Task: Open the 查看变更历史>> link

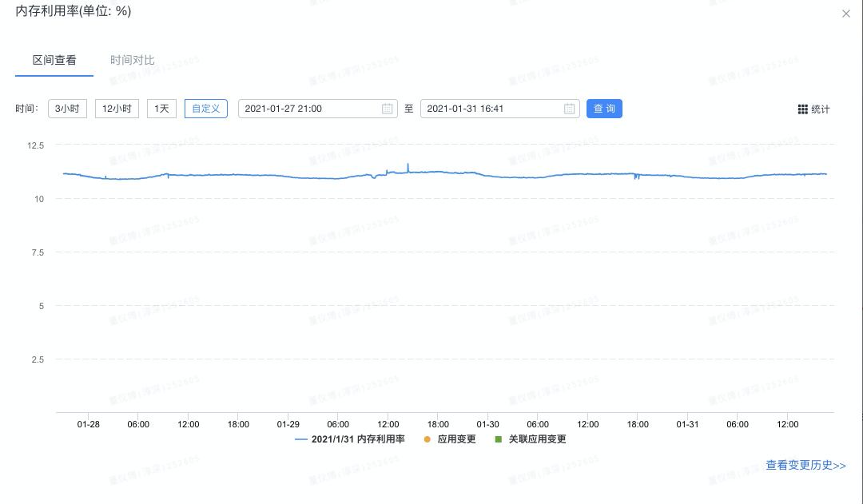Action: tap(805, 465)
